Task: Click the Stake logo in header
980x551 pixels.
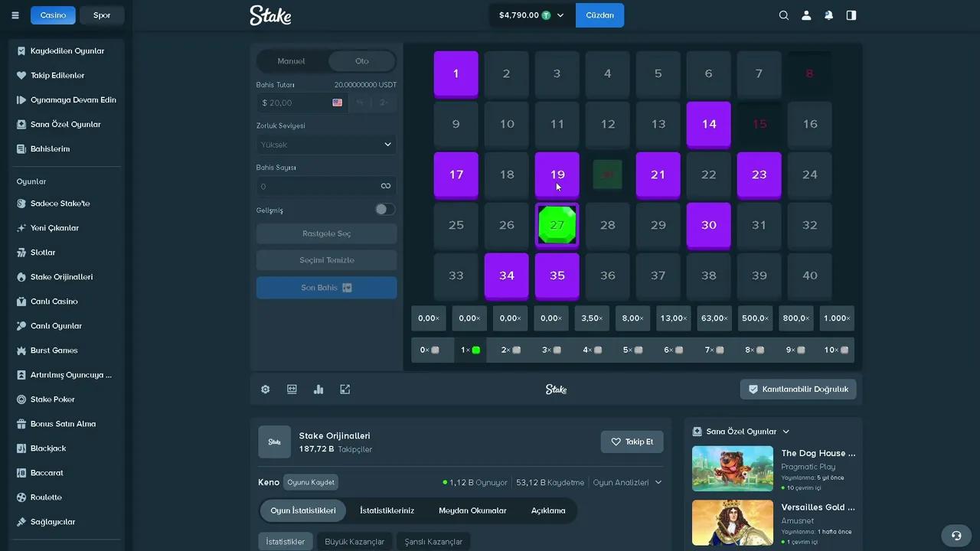Action: (270, 15)
